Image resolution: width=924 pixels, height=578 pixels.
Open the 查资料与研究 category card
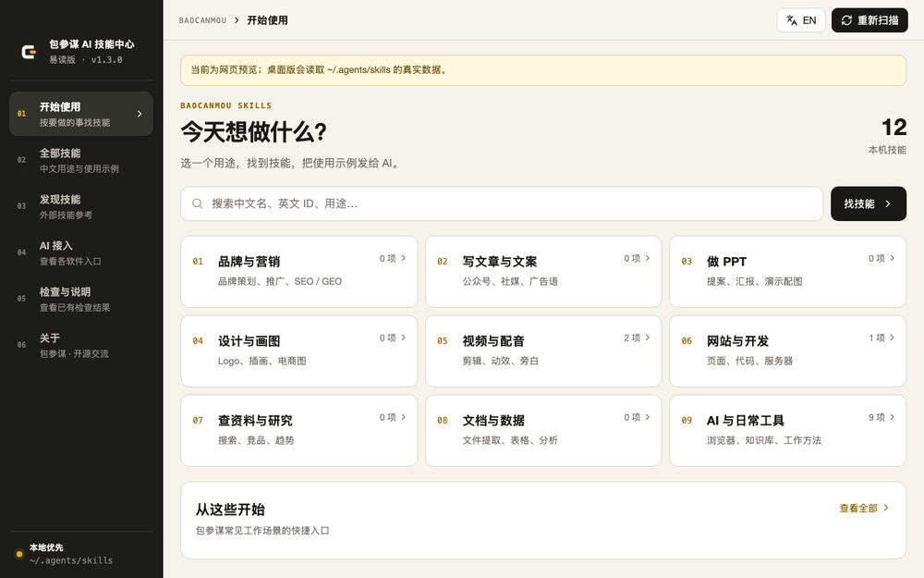[x=298, y=431]
